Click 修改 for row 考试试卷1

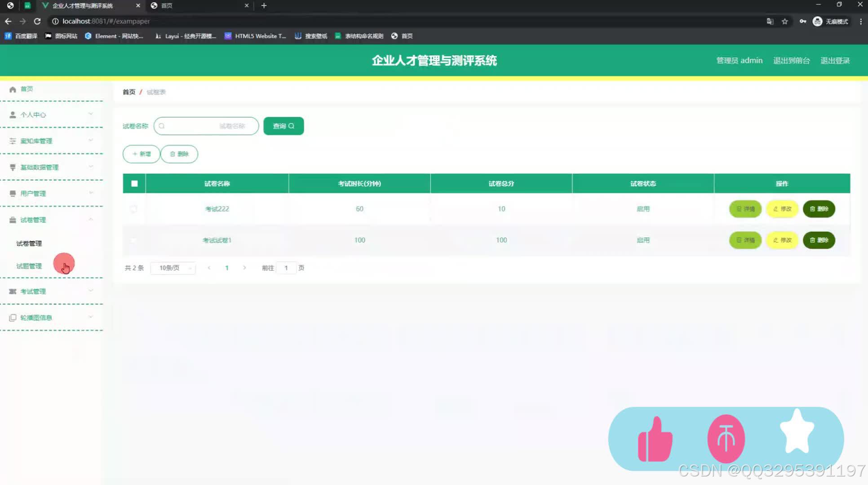[782, 240]
